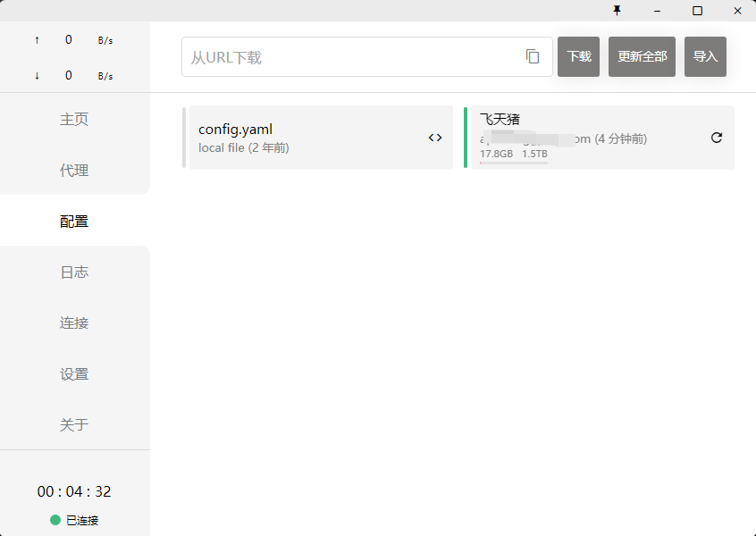Click the pin window icon in title bar
The height and width of the screenshot is (536, 756).
[x=617, y=11]
